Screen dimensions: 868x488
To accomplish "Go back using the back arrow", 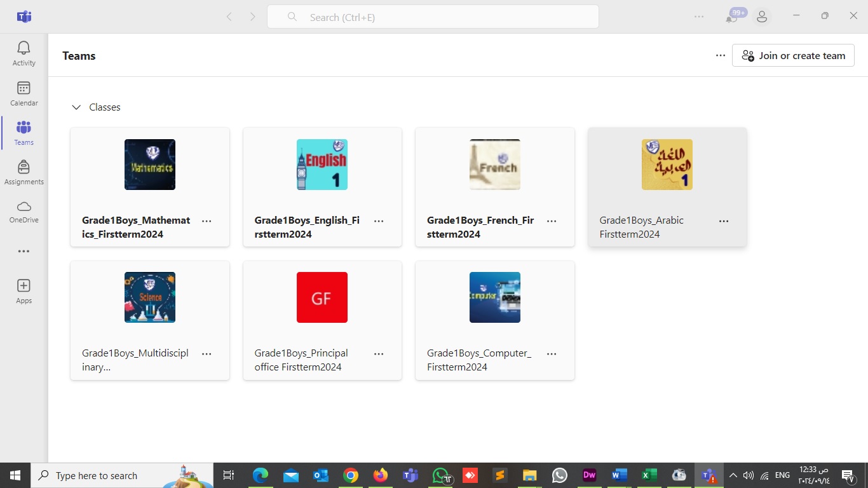I will tap(229, 17).
